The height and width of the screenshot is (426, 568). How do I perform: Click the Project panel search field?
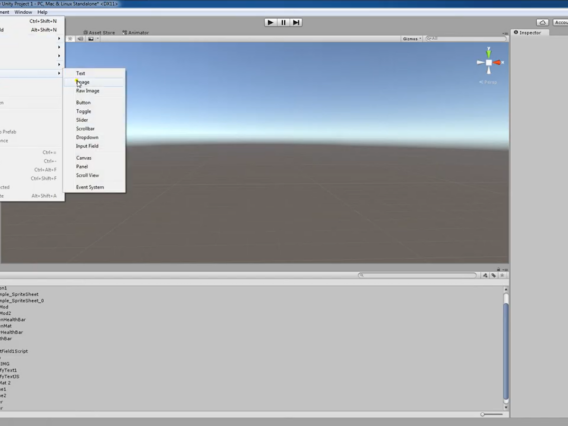coord(417,275)
